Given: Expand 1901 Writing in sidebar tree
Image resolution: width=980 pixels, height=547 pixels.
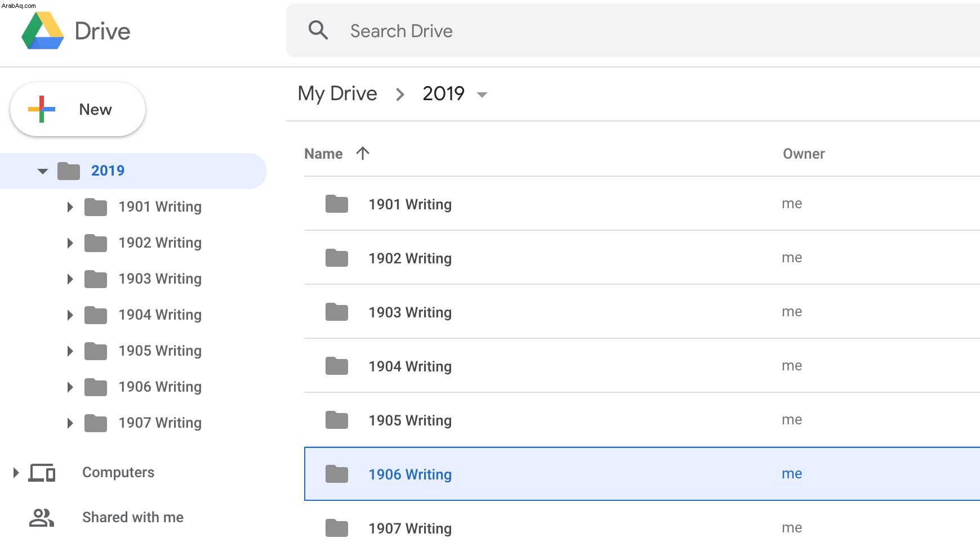Looking at the screenshot, I should 70,207.
